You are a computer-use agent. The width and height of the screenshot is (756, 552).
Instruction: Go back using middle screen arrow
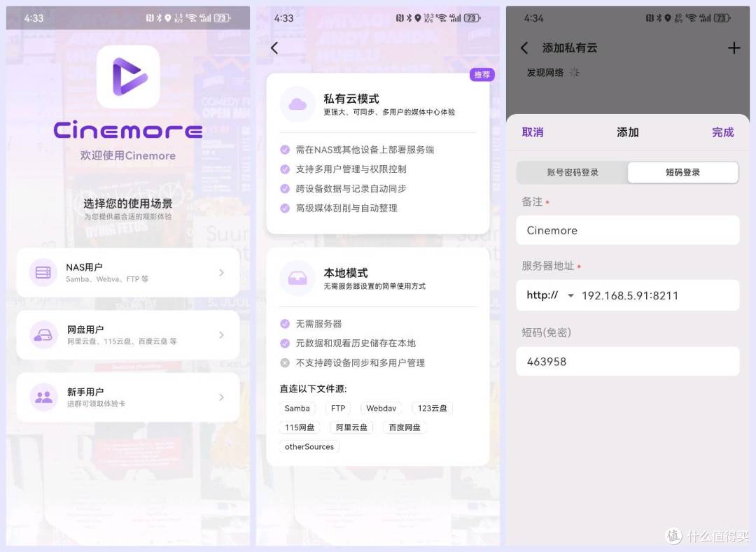(x=274, y=48)
